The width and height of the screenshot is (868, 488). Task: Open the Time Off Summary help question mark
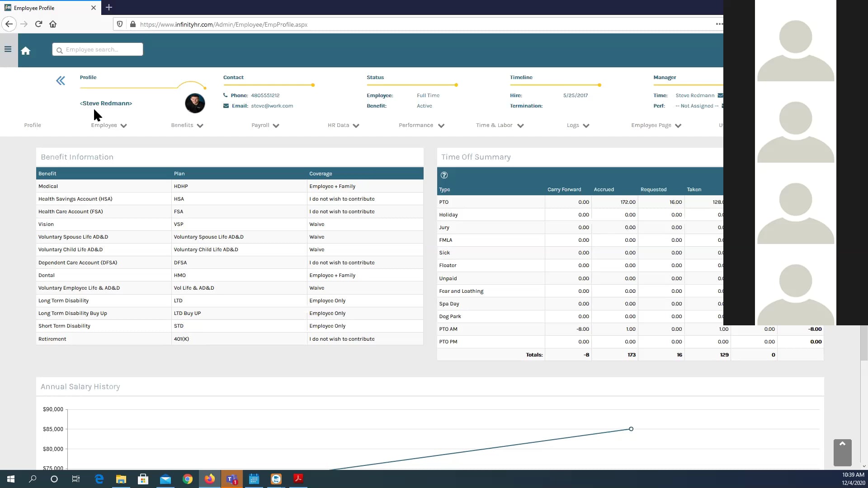(x=444, y=175)
